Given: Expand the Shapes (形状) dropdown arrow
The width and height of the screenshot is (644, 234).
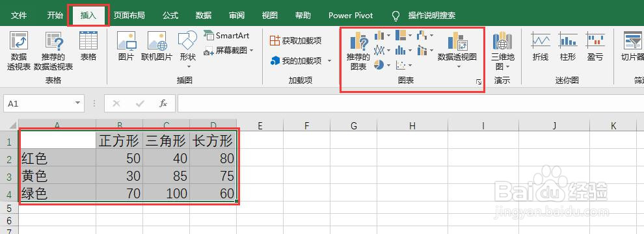Looking at the screenshot, I should coord(189,66).
